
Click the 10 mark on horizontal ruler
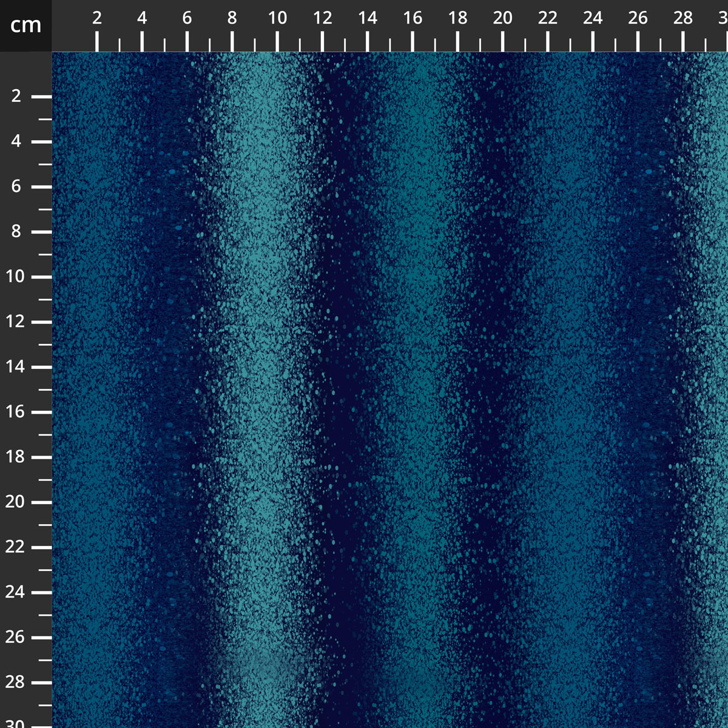click(277, 18)
